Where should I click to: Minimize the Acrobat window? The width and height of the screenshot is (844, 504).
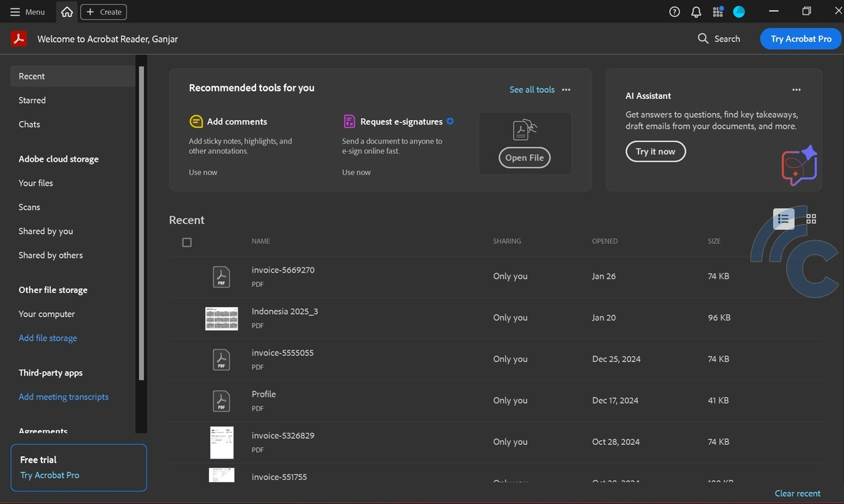pyautogui.click(x=774, y=11)
